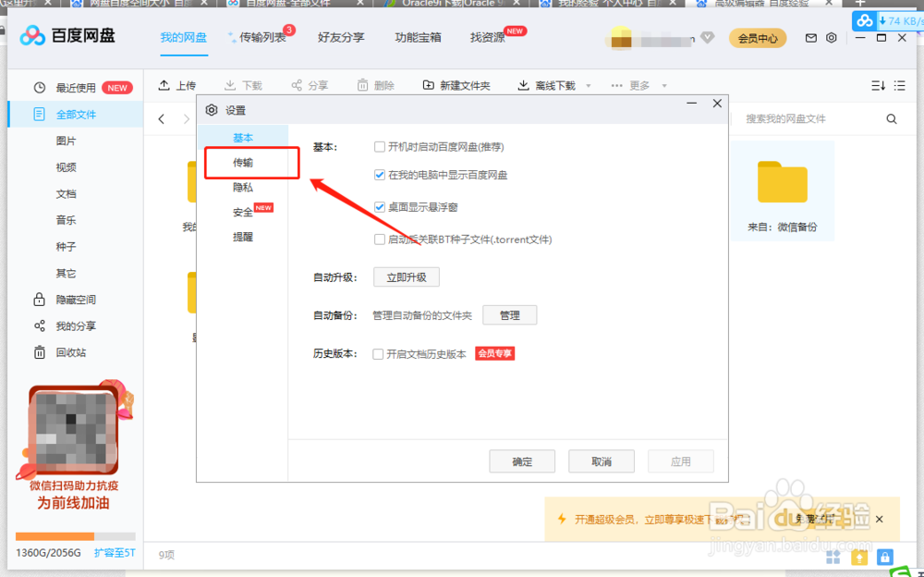Image resolution: width=924 pixels, height=577 pixels.
Task: Click the 应用 apply button
Action: [x=681, y=461]
